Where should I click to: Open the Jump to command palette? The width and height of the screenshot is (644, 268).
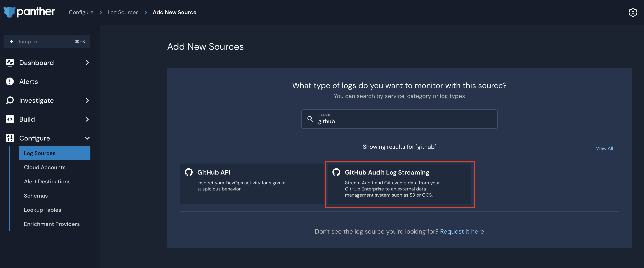pos(47,41)
